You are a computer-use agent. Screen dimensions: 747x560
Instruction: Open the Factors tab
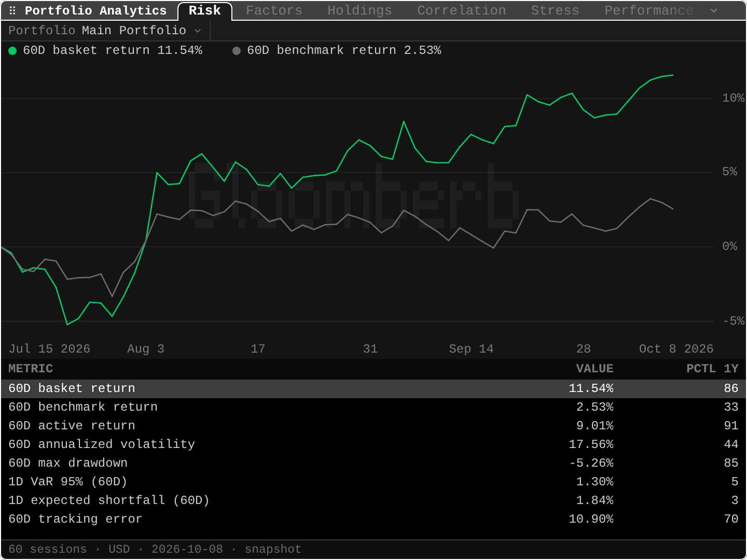click(x=274, y=10)
